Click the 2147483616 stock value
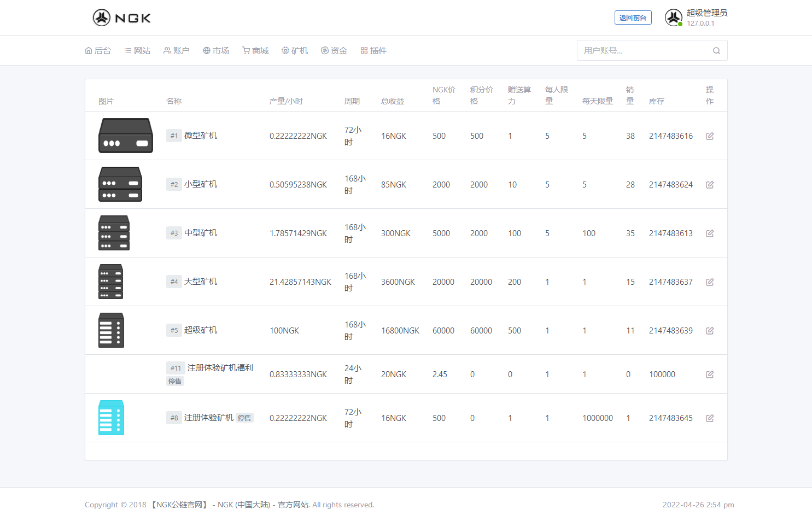This screenshot has width=812, height=521. [x=671, y=136]
